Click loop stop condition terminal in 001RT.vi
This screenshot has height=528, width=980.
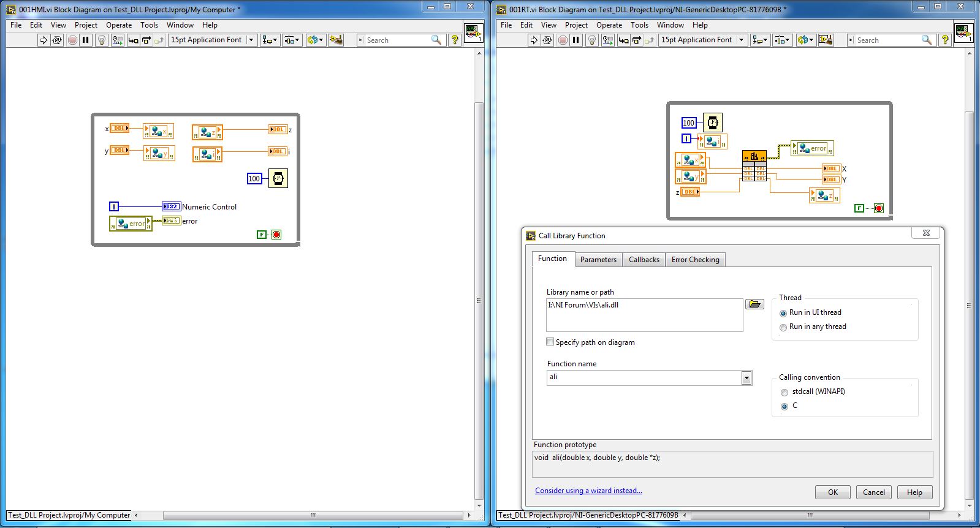pyautogui.click(x=879, y=208)
